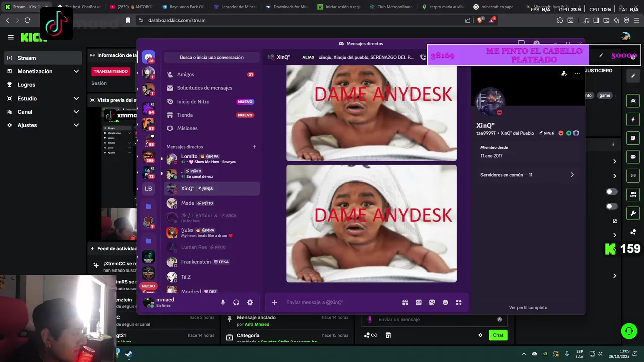This screenshot has height=362, width=644.
Task: Click Kick broadcast signal icon in toolbar
Action: (633, 175)
